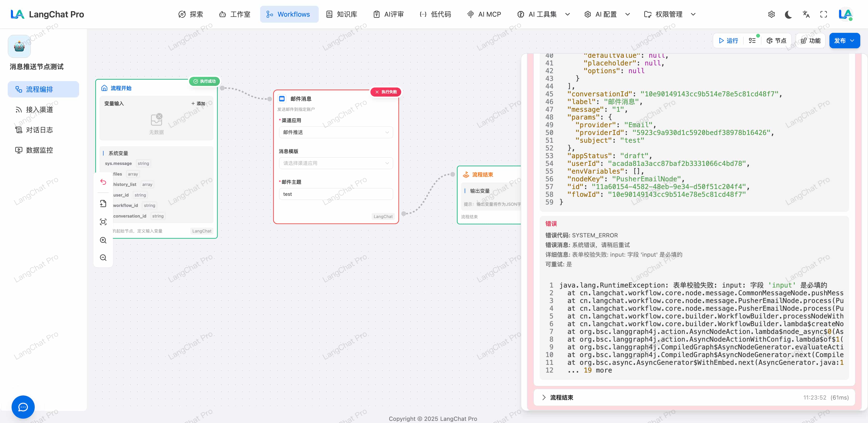
Task: Click the zoom in magnifier icon
Action: click(x=103, y=240)
